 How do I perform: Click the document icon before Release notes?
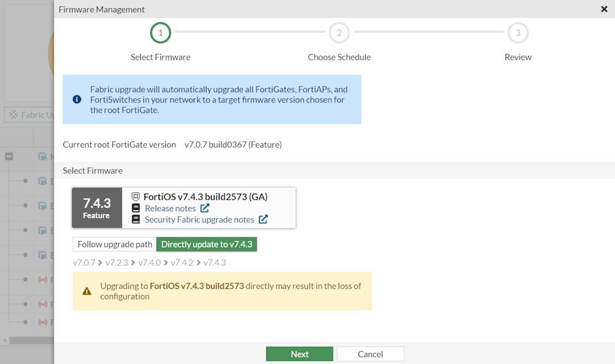[135, 208]
